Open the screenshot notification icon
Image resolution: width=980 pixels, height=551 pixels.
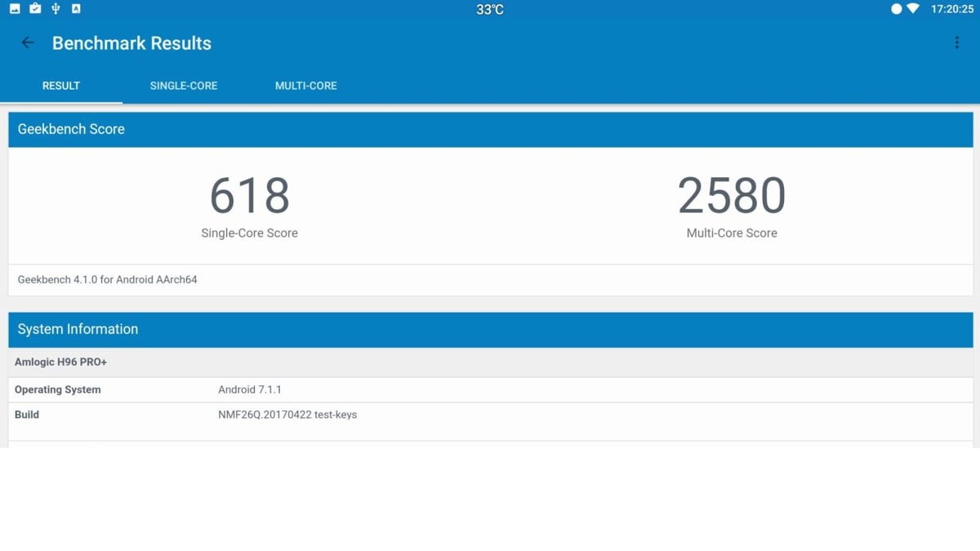[x=15, y=9]
